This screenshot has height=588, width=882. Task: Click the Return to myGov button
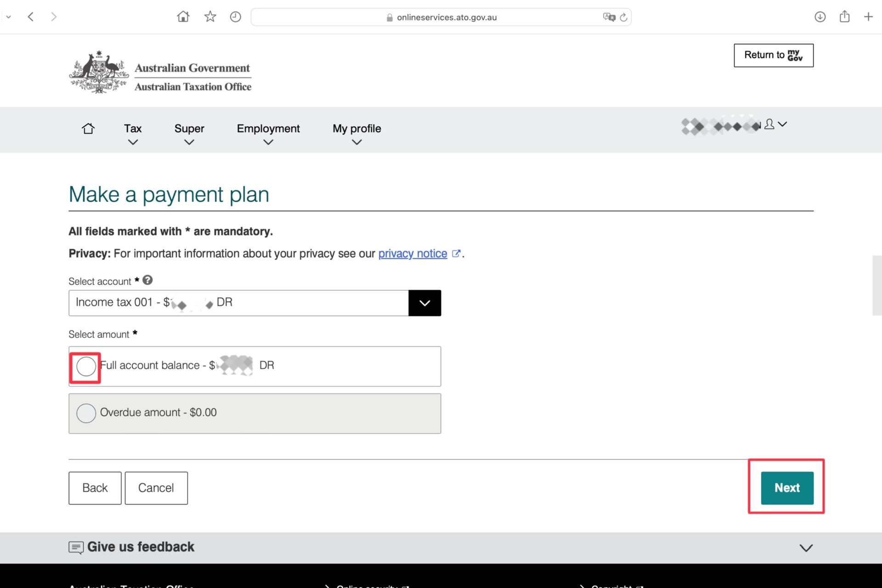point(773,55)
